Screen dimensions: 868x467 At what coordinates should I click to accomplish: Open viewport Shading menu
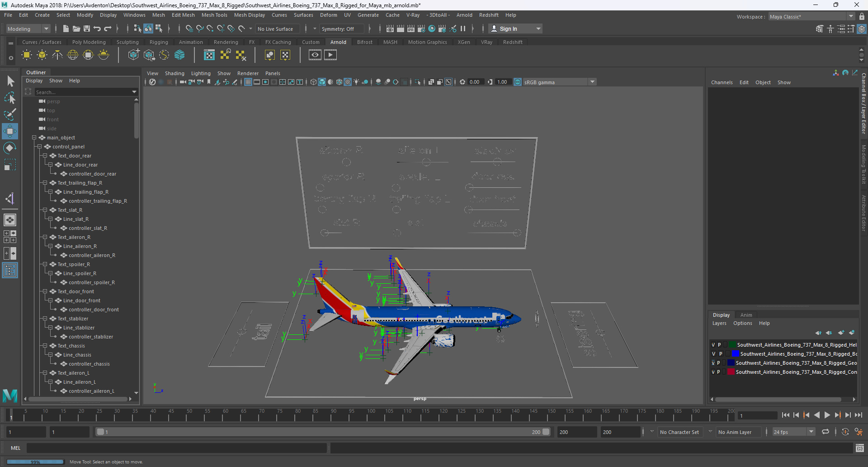[x=175, y=73]
